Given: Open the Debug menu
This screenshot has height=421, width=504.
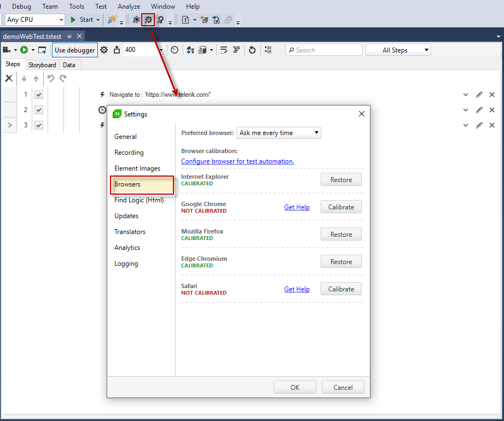Looking at the screenshot, I should pyautogui.click(x=21, y=7).
